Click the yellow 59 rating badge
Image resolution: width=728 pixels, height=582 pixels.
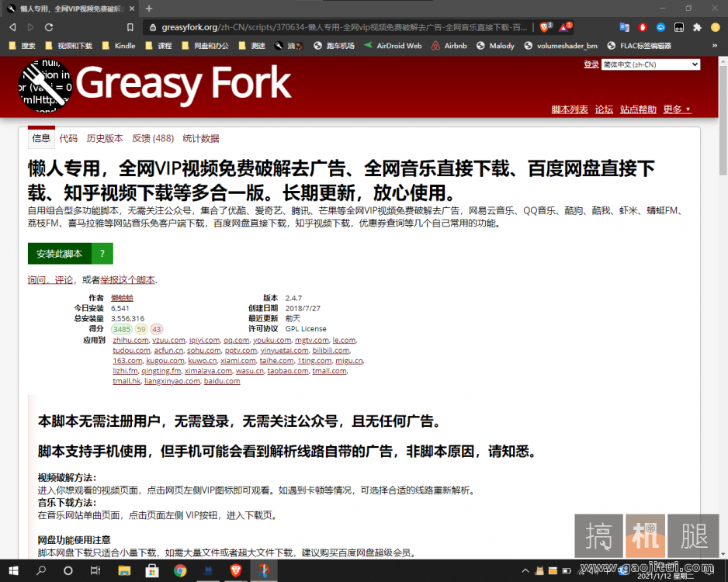coord(141,329)
